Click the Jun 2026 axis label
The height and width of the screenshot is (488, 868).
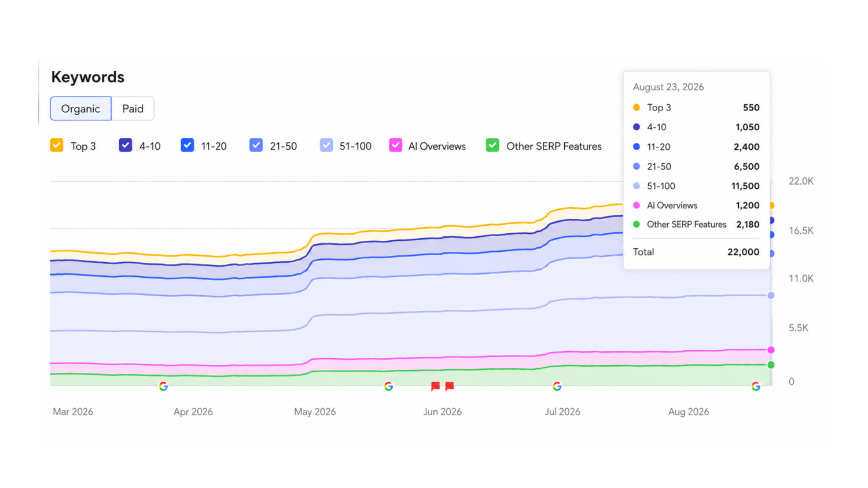[442, 412]
